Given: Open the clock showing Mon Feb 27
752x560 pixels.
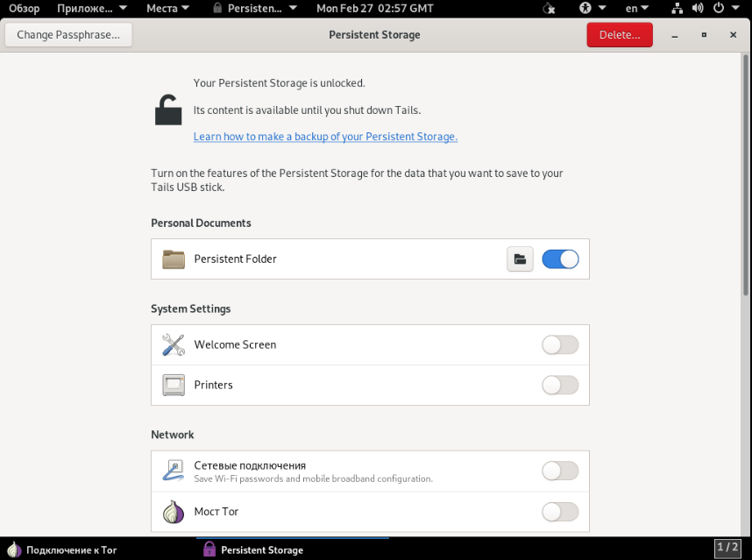Looking at the screenshot, I should (x=374, y=9).
